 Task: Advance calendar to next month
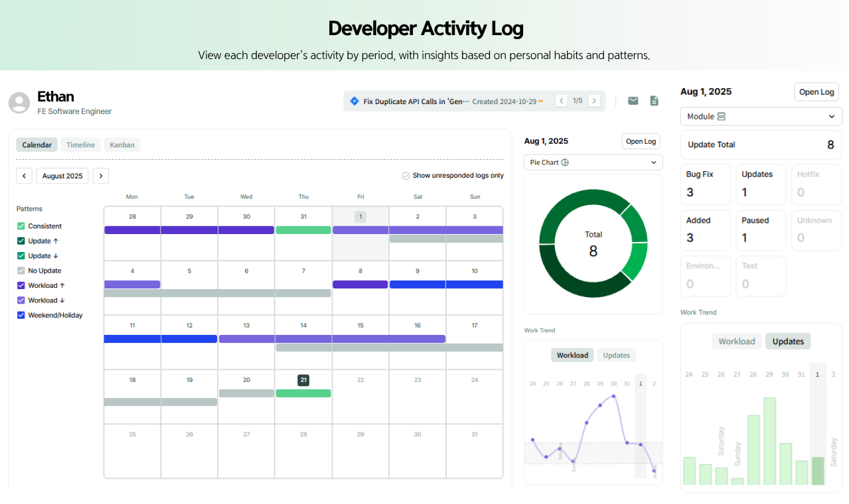[101, 176]
